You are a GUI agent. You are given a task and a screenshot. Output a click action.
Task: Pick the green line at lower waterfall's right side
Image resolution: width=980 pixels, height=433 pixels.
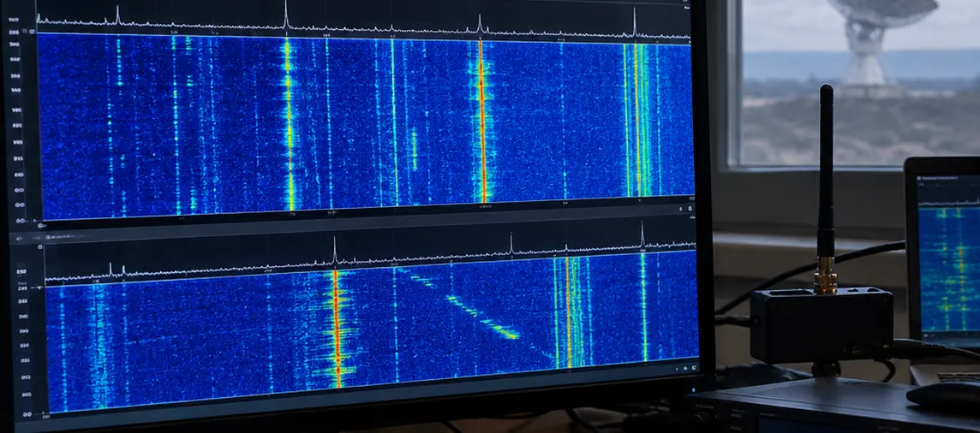(x=643, y=306)
